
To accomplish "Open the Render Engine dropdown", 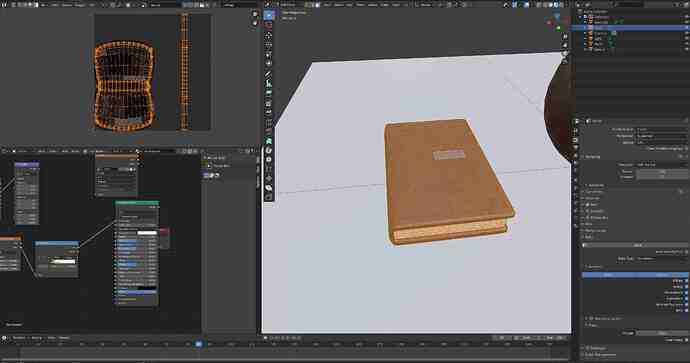I will coord(662,130).
